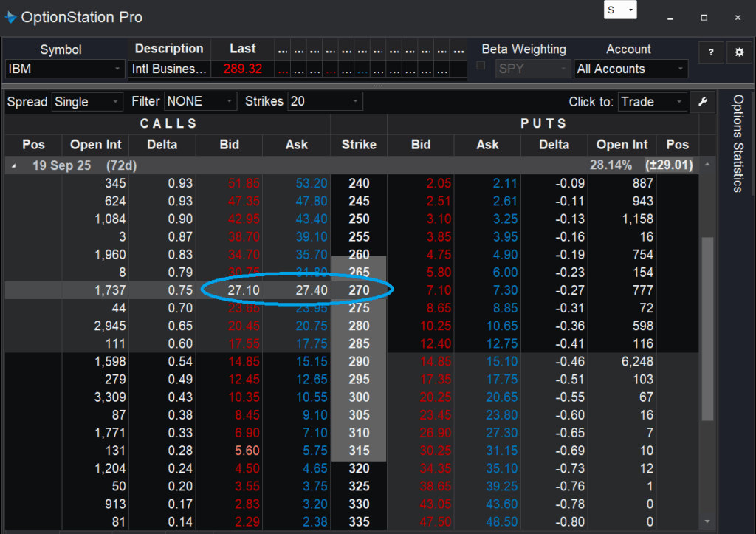Open the small S dropdown in the title bar
Viewport: 756px width, 534px height.
620,10
